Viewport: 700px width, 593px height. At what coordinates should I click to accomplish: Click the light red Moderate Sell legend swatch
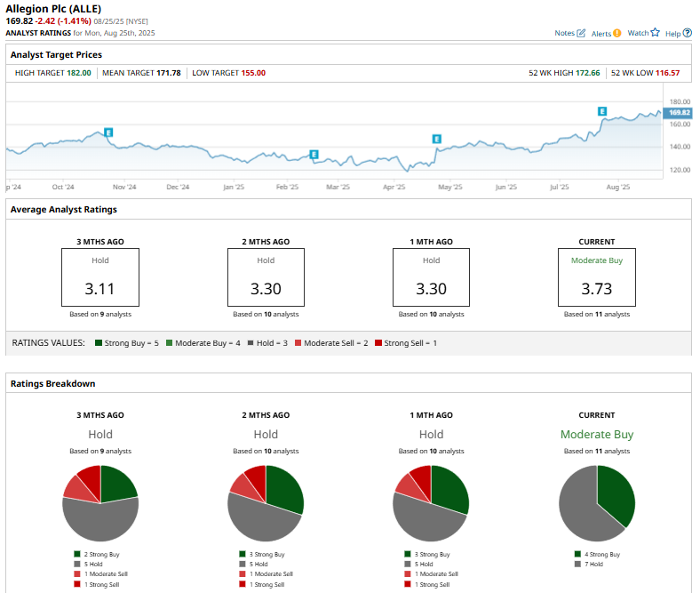tap(298, 343)
